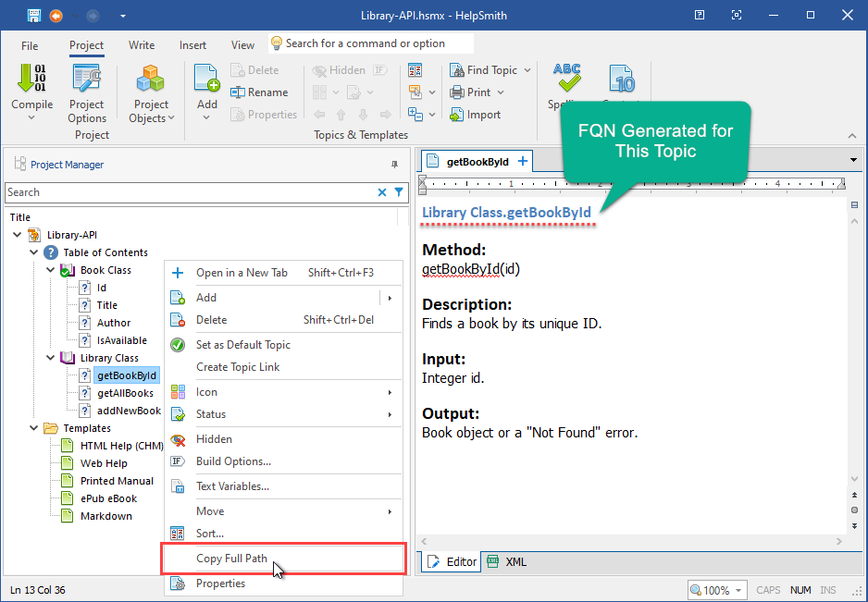Viewport: 868px width, 602px height.
Task: Select the getAllBooks topic in the tree
Action: 125,393
